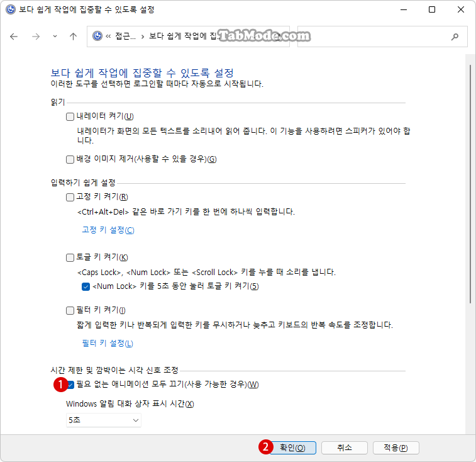Click the search magnifier icon
Image resolution: width=476 pixels, height=462 pixels.
click(x=455, y=37)
